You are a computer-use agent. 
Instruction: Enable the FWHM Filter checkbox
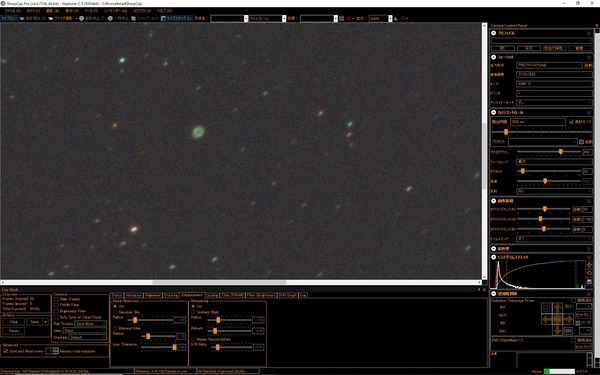coord(57,305)
